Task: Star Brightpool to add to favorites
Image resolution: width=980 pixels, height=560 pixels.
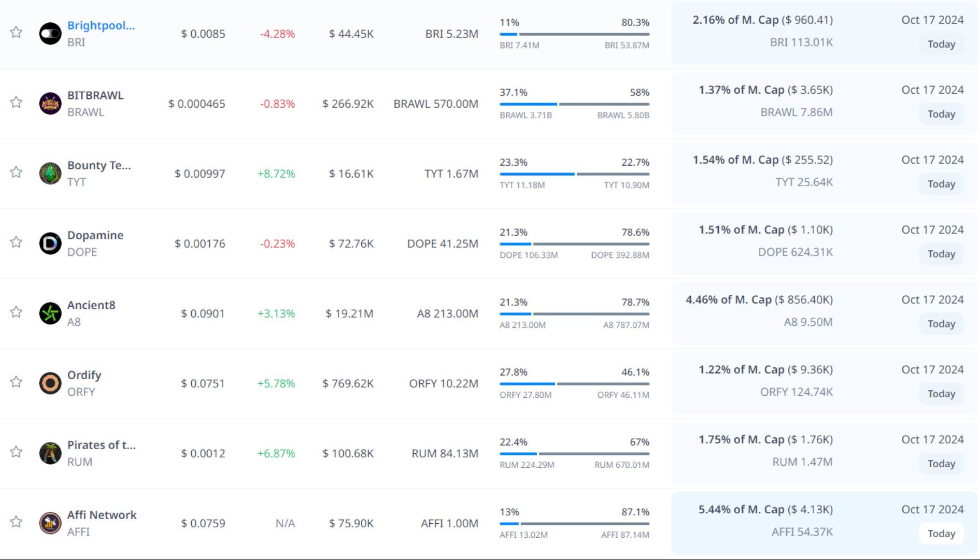Action: [x=16, y=33]
